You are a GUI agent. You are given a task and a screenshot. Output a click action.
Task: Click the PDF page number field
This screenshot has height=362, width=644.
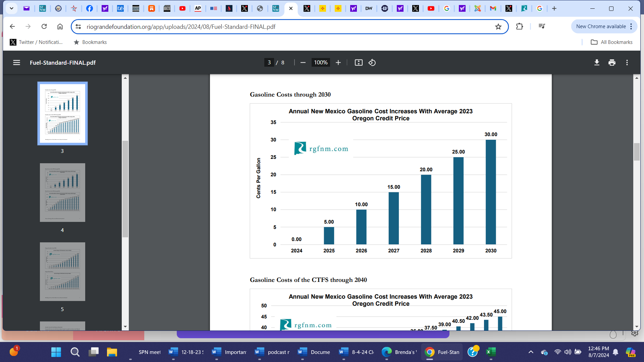(269, 63)
